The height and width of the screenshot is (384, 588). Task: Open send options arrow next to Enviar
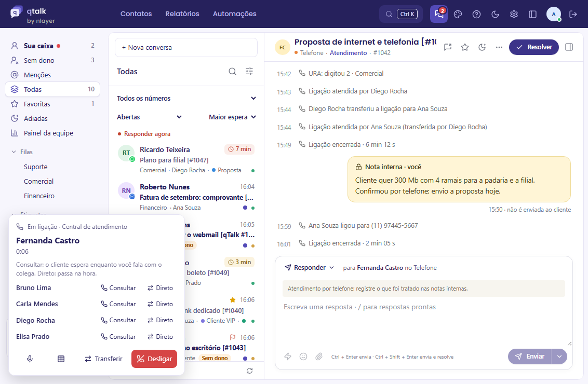coord(559,356)
